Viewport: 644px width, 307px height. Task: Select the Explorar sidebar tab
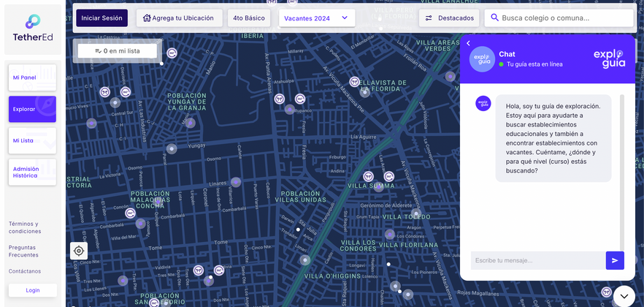click(x=32, y=109)
